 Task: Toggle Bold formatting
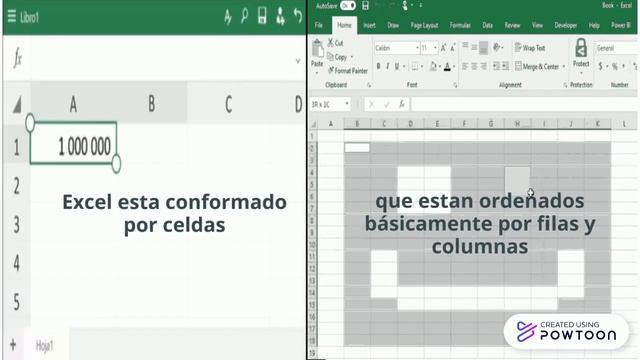tap(378, 66)
